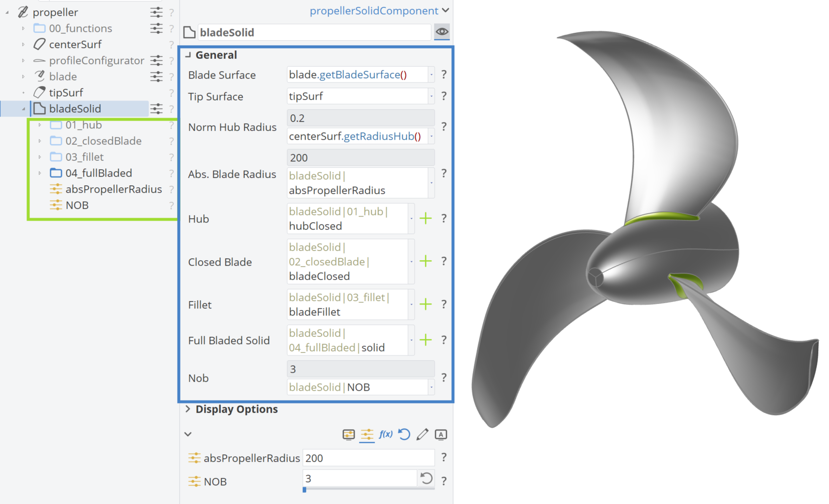Image resolution: width=829 pixels, height=504 pixels.
Task: Expand the 01_hub folder node
Action: 40,125
